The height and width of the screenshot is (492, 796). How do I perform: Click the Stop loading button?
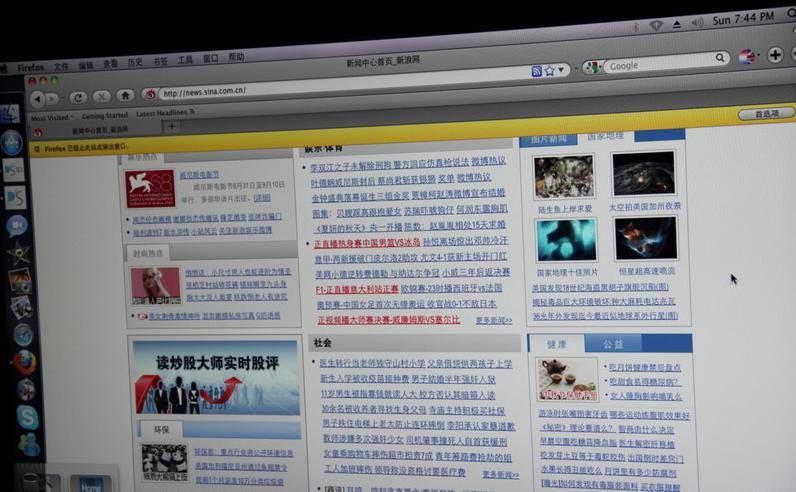(x=101, y=97)
